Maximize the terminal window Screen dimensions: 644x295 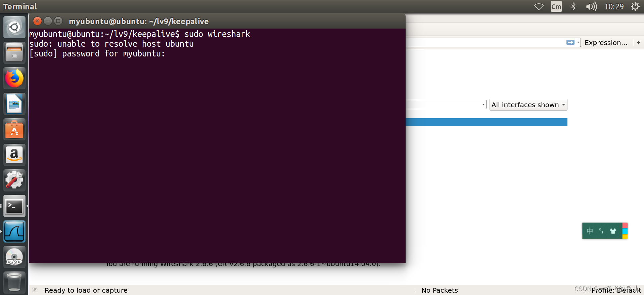[58, 21]
